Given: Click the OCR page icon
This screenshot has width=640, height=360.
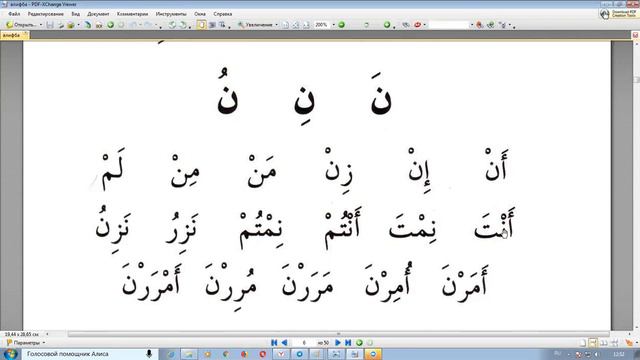Looking at the screenshot, I should [99, 25].
